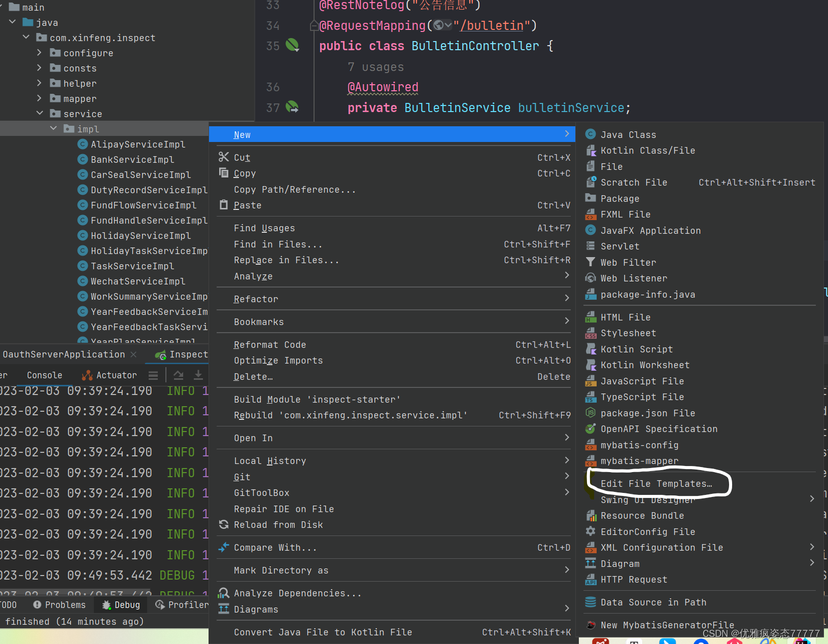Click the '7 usages' inlay hint
The width and height of the screenshot is (828, 644).
tap(376, 67)
